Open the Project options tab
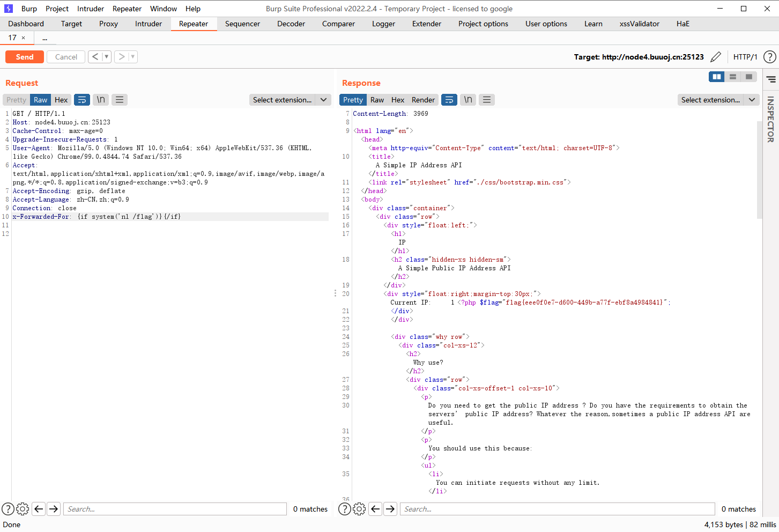 (x=483, y=24)
